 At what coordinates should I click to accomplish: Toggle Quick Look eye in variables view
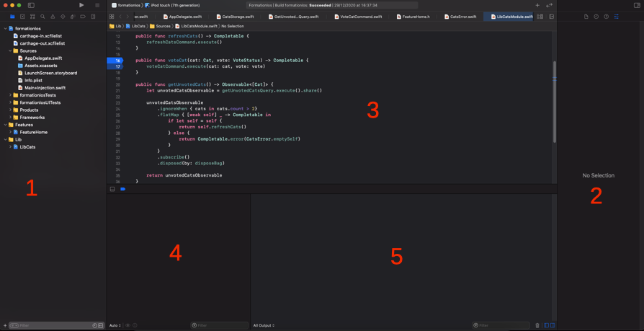[x=128, y=325]
